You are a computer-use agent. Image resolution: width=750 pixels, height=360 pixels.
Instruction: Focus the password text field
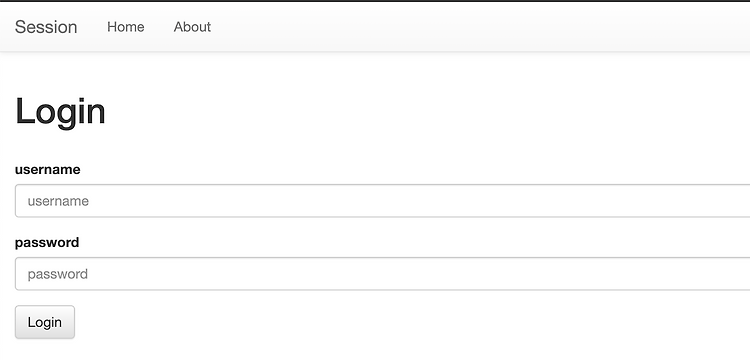(383, 274)
